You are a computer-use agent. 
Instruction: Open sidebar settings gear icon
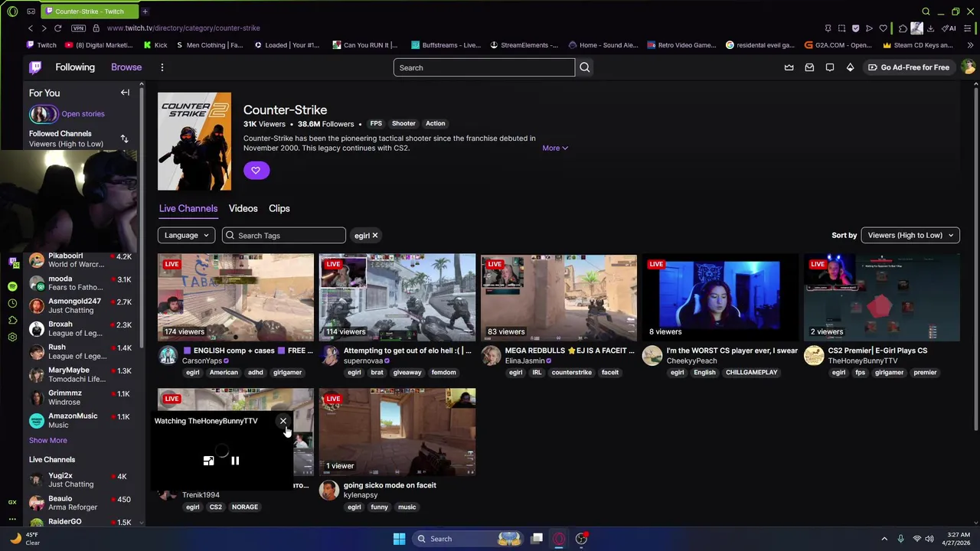pyautogui.click(x=12, y=337)
